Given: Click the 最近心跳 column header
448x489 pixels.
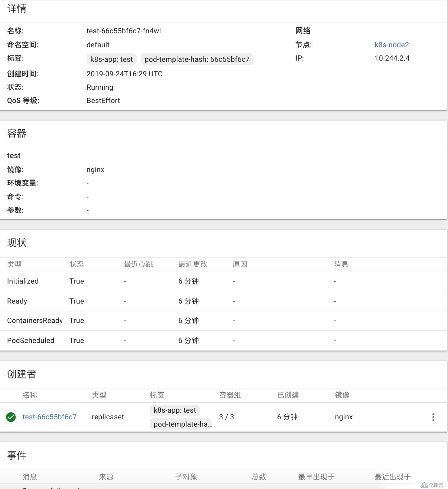Looking at the screenshot, I should pos(139,264).
